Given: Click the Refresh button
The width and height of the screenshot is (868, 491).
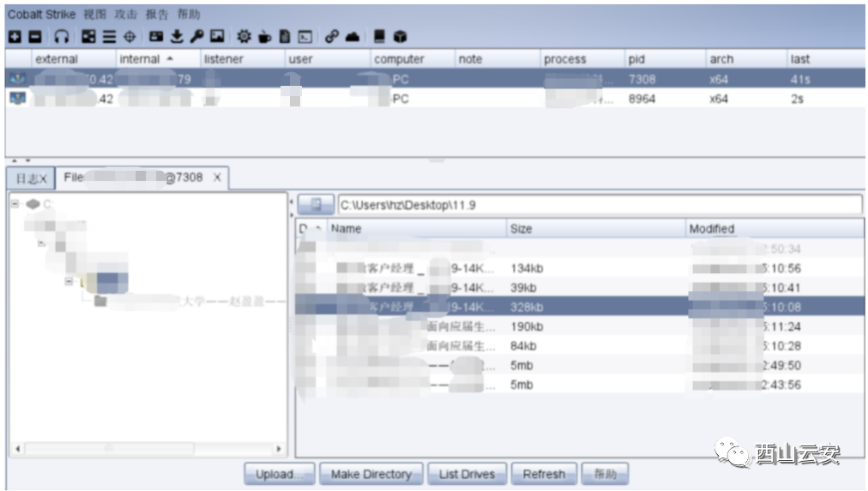Looking at the screenshot, I should [x=544, y=475].
